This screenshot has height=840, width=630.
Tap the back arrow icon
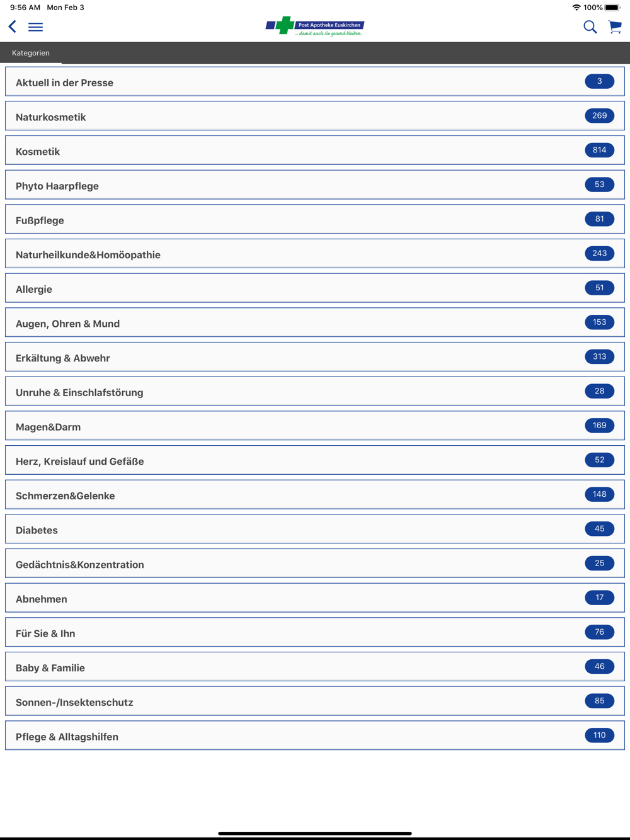tap(12, 26)
